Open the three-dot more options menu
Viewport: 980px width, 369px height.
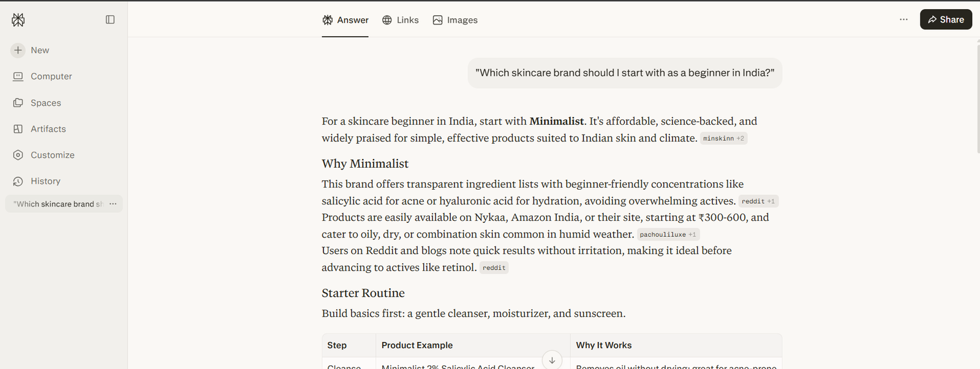pyautogui.click(x=903, y=20)
